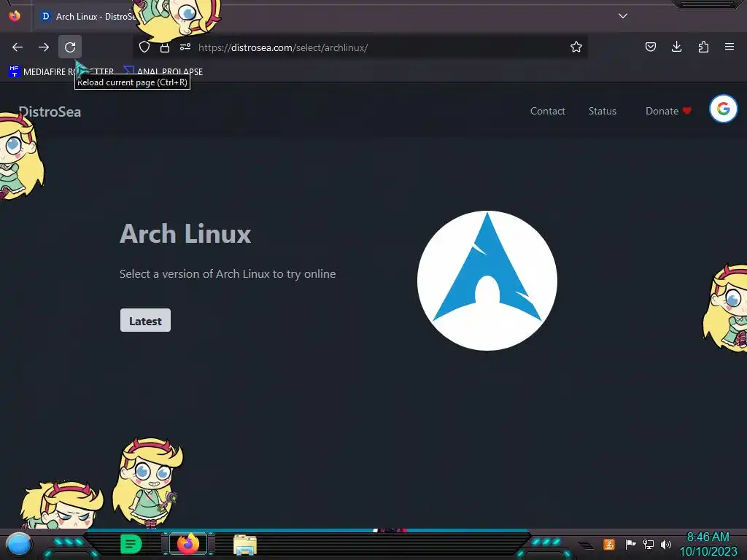Go to the DistroSea home logo
Image resolution: width=747 pixels, height=560 pixels.
50,112
